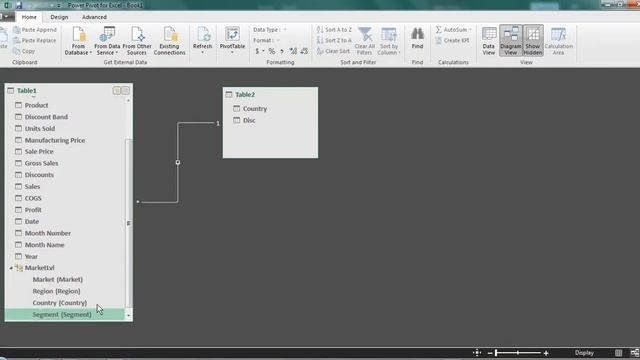
Task: Collapse the MarketLvl hierarchy
Action: pyautogui.click(x=11, y=268)
